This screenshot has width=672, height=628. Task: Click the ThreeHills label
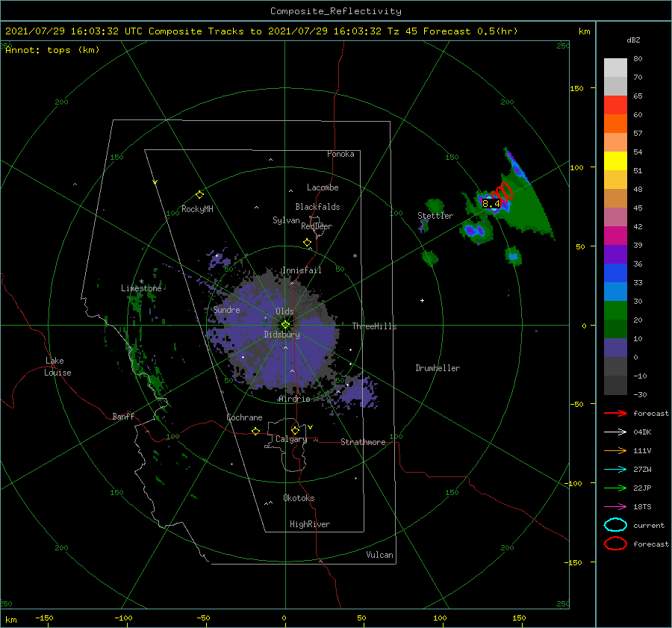(375, 326)
